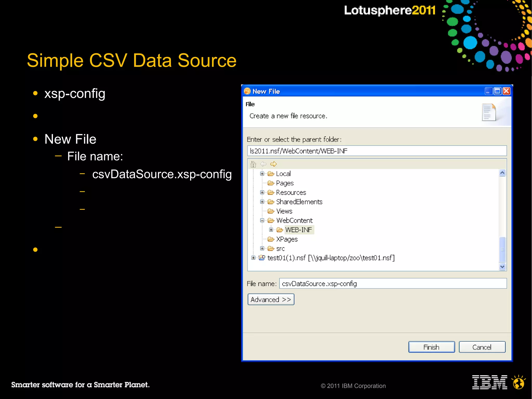Open the Advanced >> options
The image size is (532, 399).
[x=271, y=299]
